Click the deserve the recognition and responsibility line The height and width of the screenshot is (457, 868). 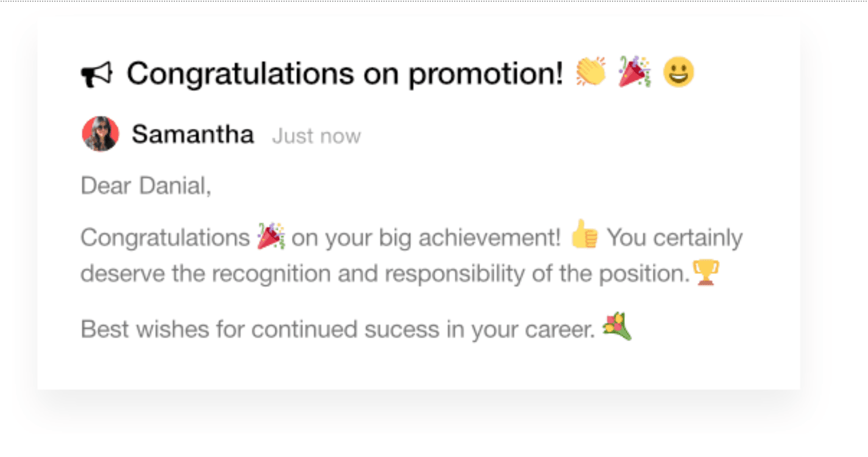385,274
